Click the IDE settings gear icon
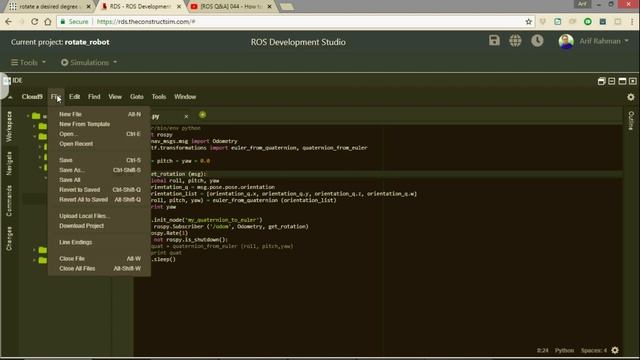This screenshot has width=640, height=360. point(631,97)
